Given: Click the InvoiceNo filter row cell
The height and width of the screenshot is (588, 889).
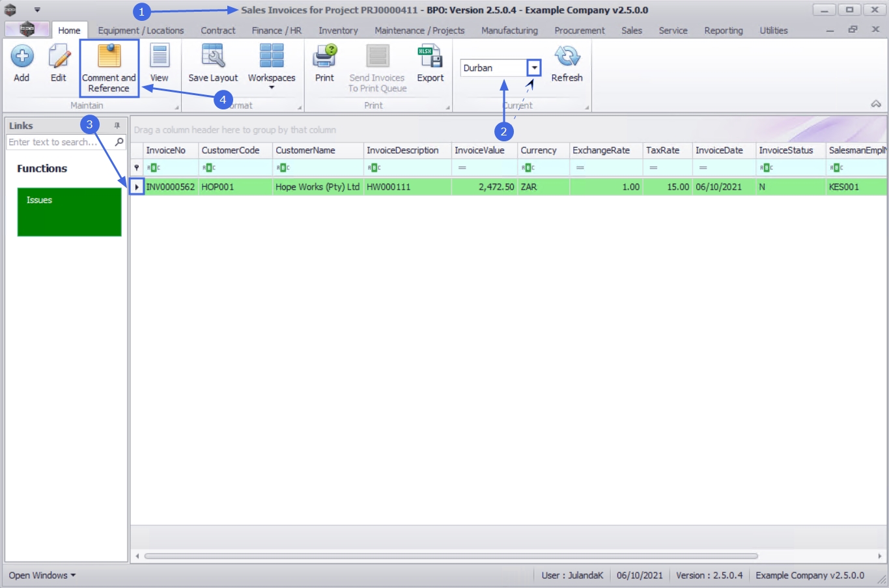Looking at the screenshot, I should coord(171,168).
